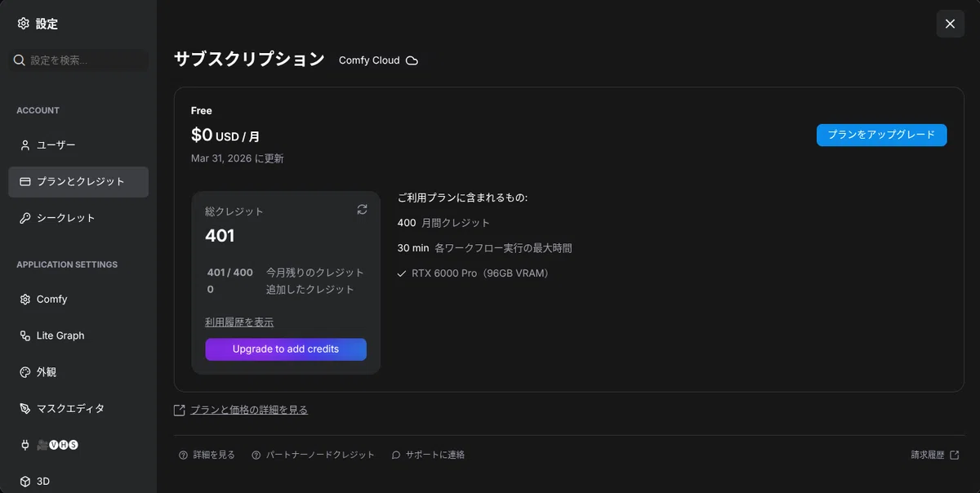Click the gear icon beside Comfy
The height and width of the screenshot is (493, 980).
[25, 300]
